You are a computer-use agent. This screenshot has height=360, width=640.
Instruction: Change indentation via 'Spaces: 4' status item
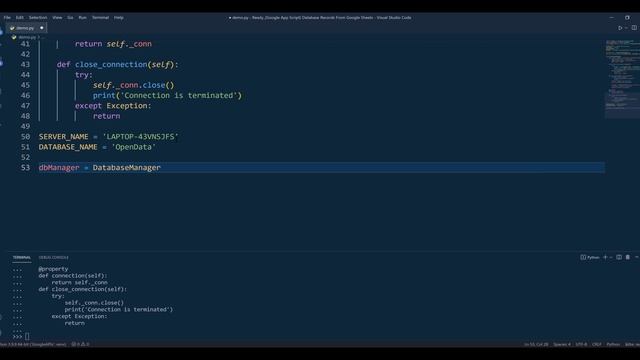pyautogui.click(x=562, y=344)
